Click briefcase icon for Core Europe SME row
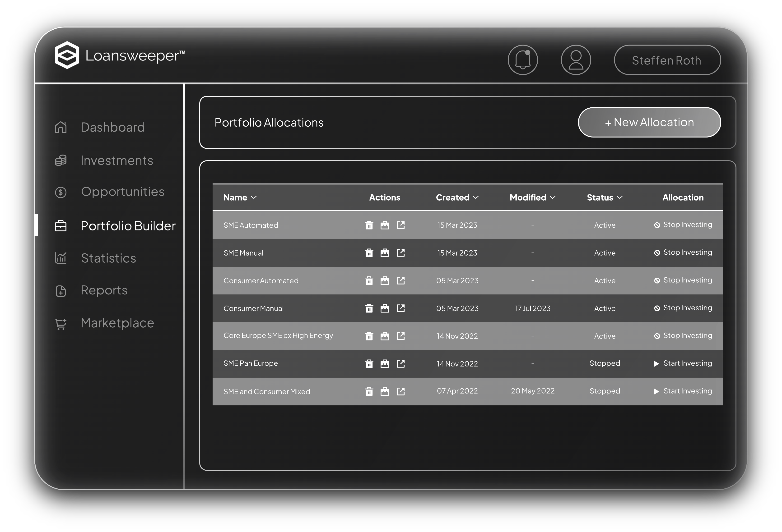This screenshot has height=532, width=782. 385,336
